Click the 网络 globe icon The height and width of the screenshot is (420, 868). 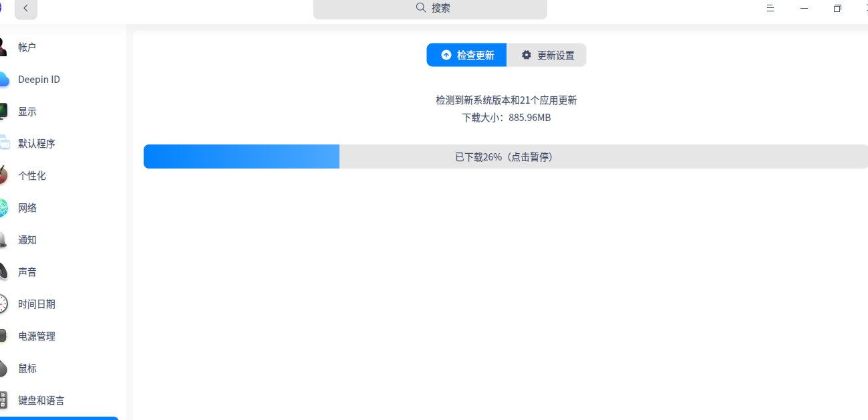[3, 207]
